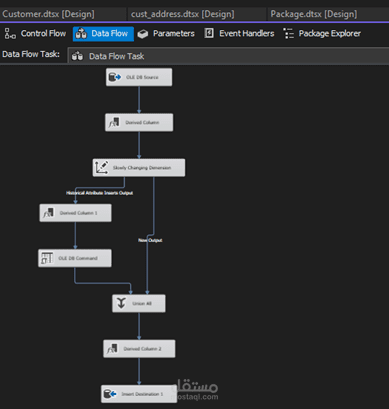The image size is (389, 409).
Task: Click the Historical Attribute Inserts Output label
Action: pos(99,193)
